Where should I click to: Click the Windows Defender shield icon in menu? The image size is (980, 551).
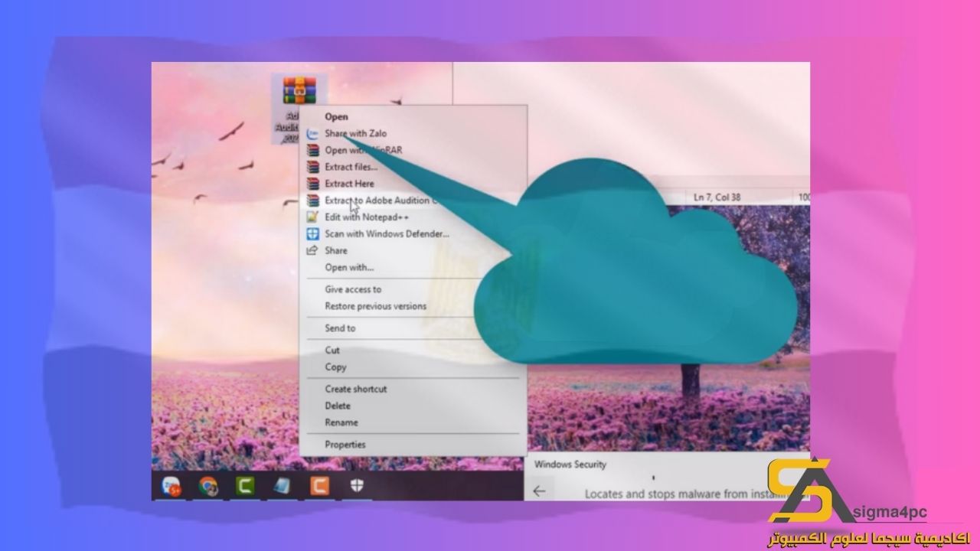[312, 234]
